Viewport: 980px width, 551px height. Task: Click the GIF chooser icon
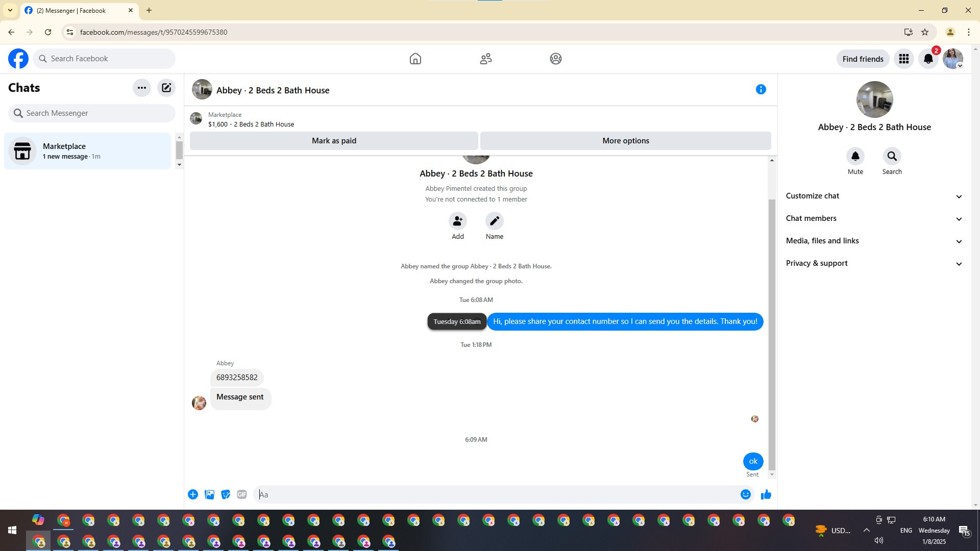point(242,494)
